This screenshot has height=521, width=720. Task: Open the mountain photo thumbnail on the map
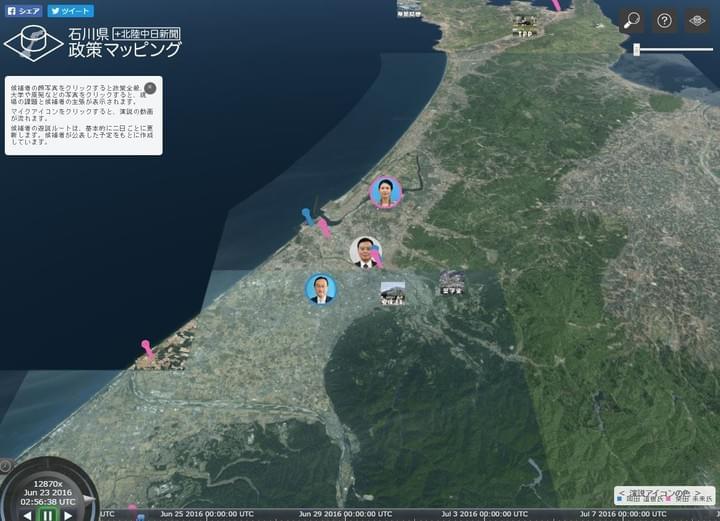tap(393, 293)
